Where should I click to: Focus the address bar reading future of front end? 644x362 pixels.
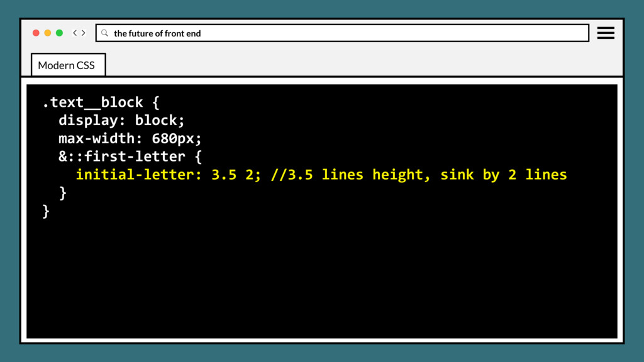(342, 33)
